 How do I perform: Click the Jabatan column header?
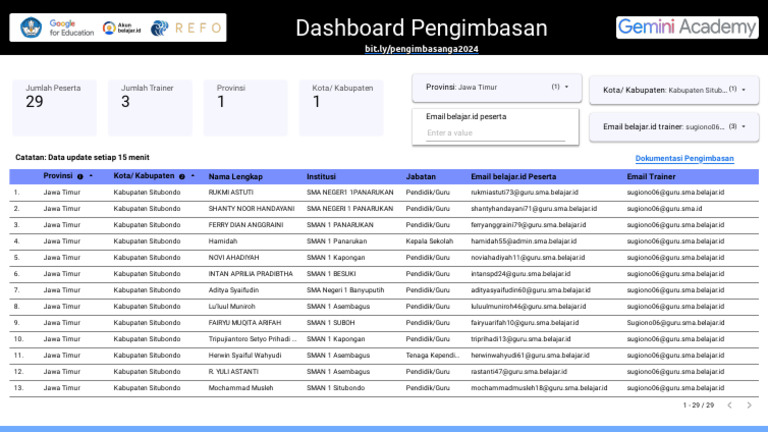421,177
